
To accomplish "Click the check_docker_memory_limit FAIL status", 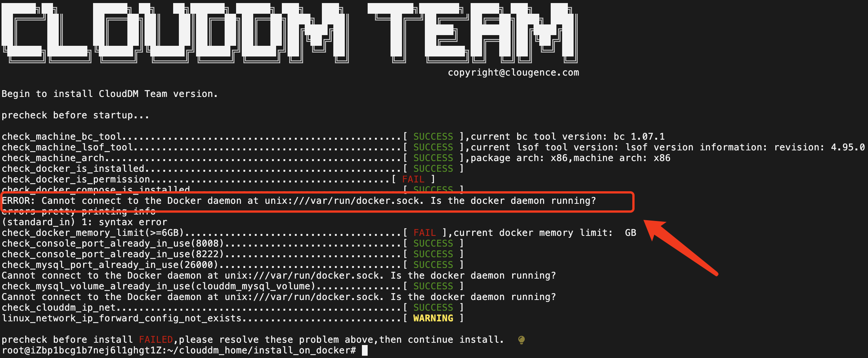I will (x=424, y=232).
